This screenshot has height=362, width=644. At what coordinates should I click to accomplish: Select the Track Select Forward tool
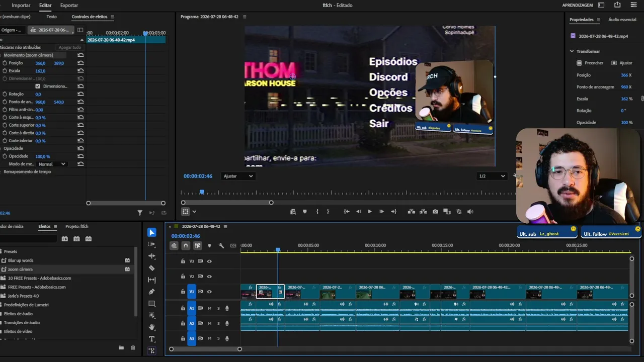pyautogui.click(x=152, y=244)
